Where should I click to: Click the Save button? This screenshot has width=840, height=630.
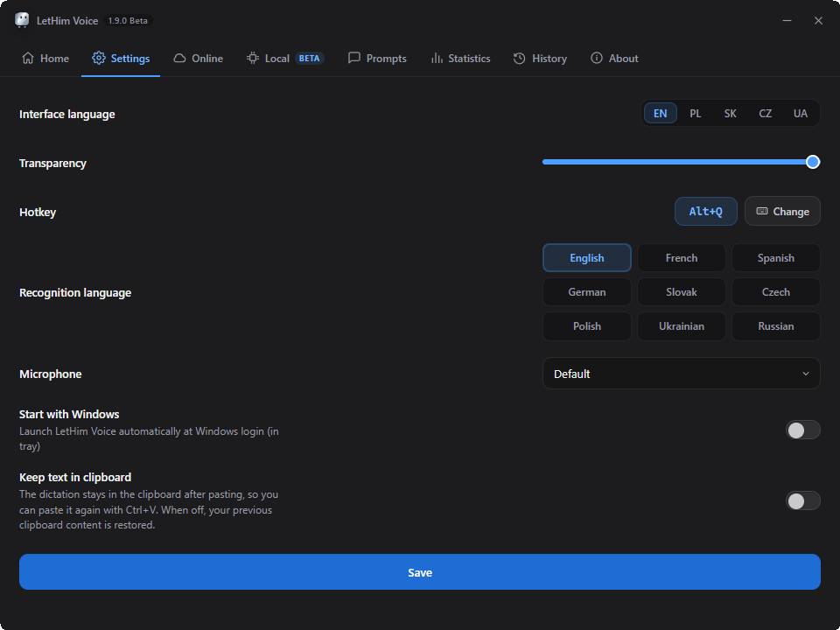click(420, 572)
